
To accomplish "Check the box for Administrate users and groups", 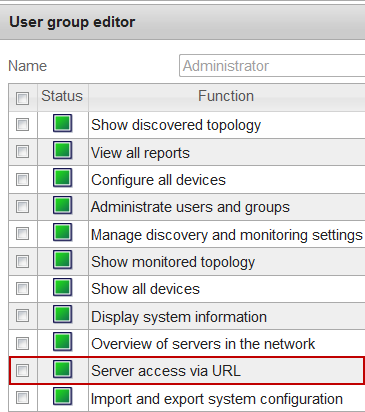I will 22,207.
